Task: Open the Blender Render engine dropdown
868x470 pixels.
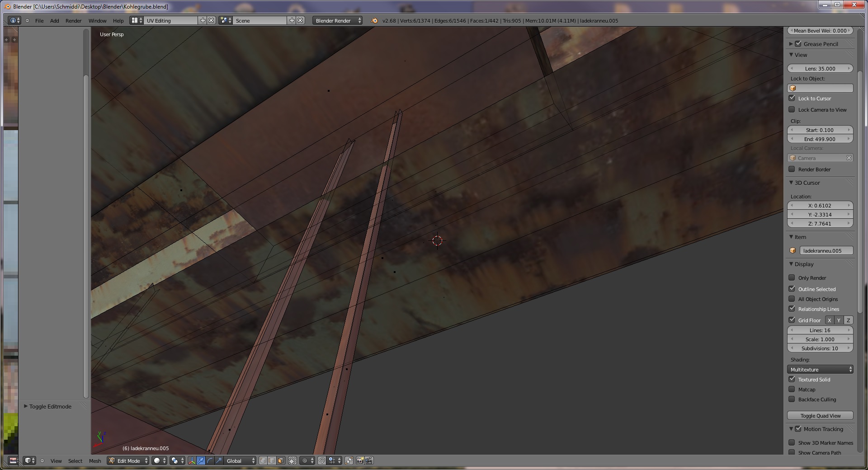Action: tap(337, 20)
